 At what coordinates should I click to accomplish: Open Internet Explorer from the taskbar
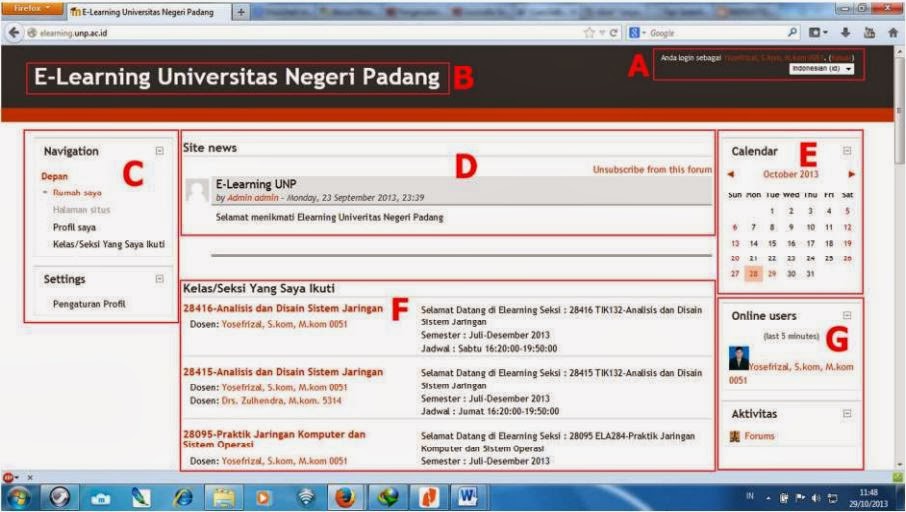[x=183, y=497]
